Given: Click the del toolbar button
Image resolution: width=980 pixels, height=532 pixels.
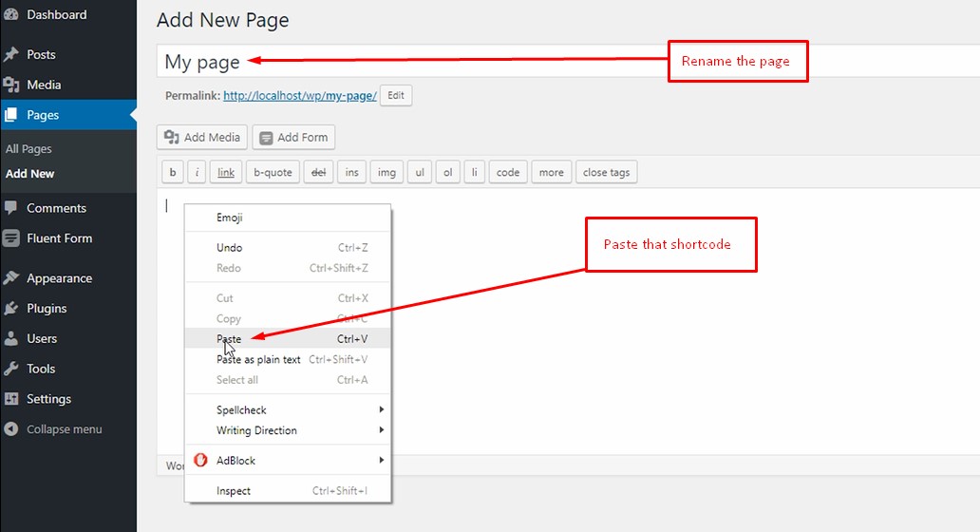Looking at the screenshot, I should (319, 172).
